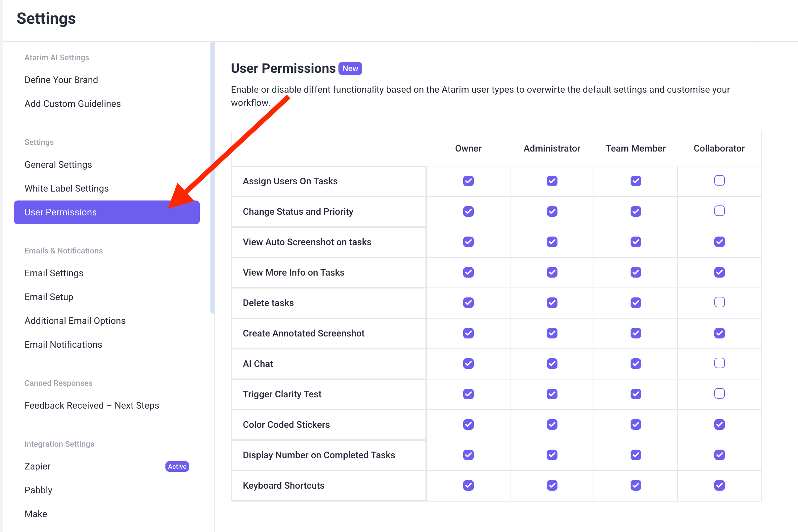798x532 pixels.
Task: Open Feedback Received – Next Steps response
Action: pyautogui.click(x=92, y=405)
